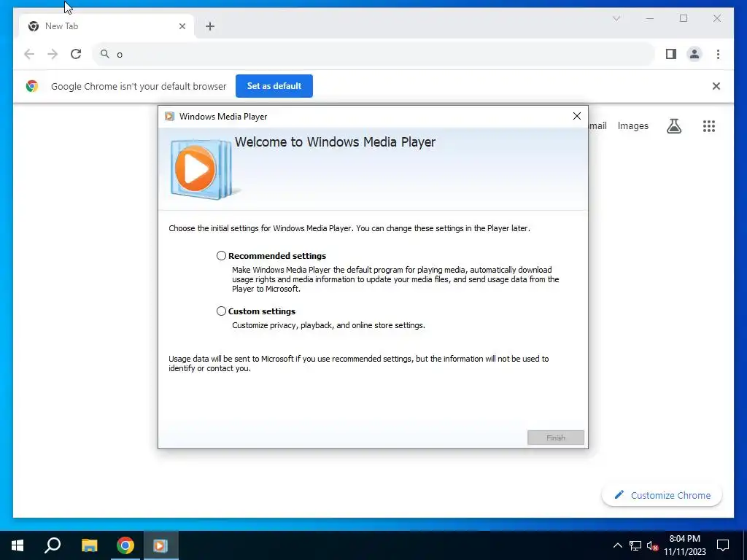
Task: Close the Windows Media Player dialog
Action: pos(576,116)
